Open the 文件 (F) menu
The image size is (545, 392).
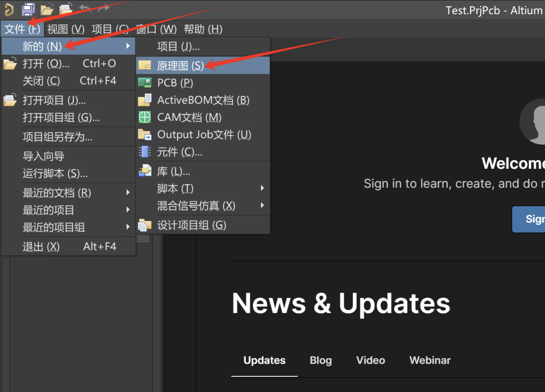(22, 29)
